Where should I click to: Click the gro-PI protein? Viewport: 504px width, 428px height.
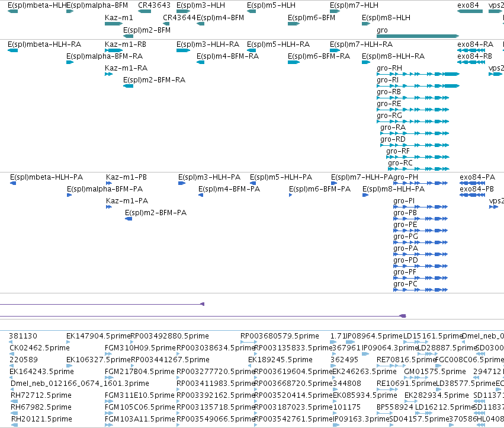(420, 207)
